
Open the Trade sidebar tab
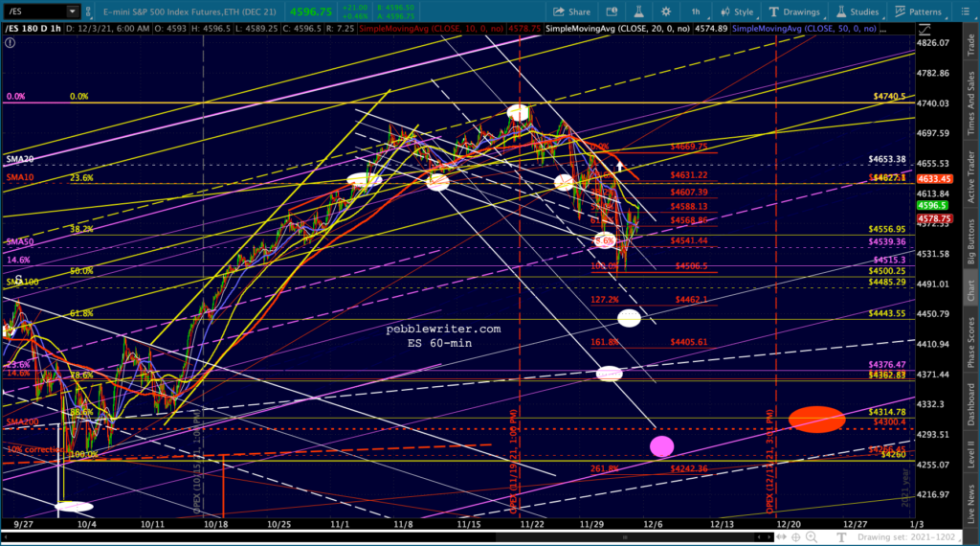(x=969, y=45)
